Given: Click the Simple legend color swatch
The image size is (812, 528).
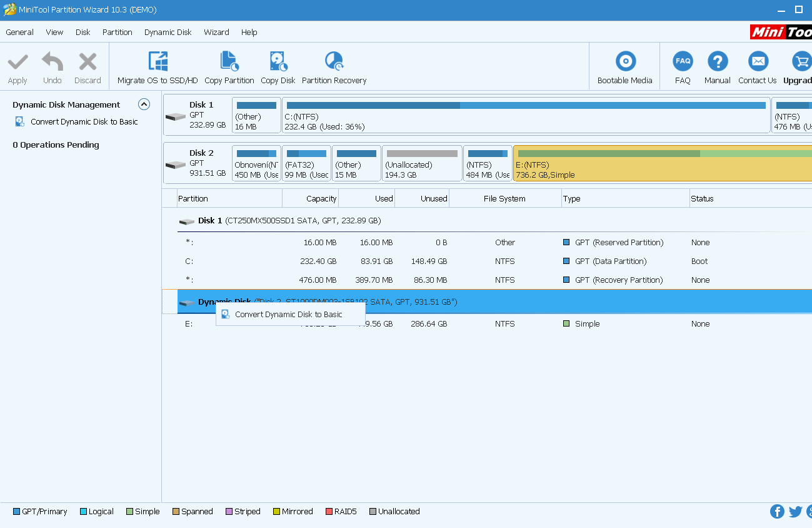Looking at the screenshot, I should tap(129, 512).
